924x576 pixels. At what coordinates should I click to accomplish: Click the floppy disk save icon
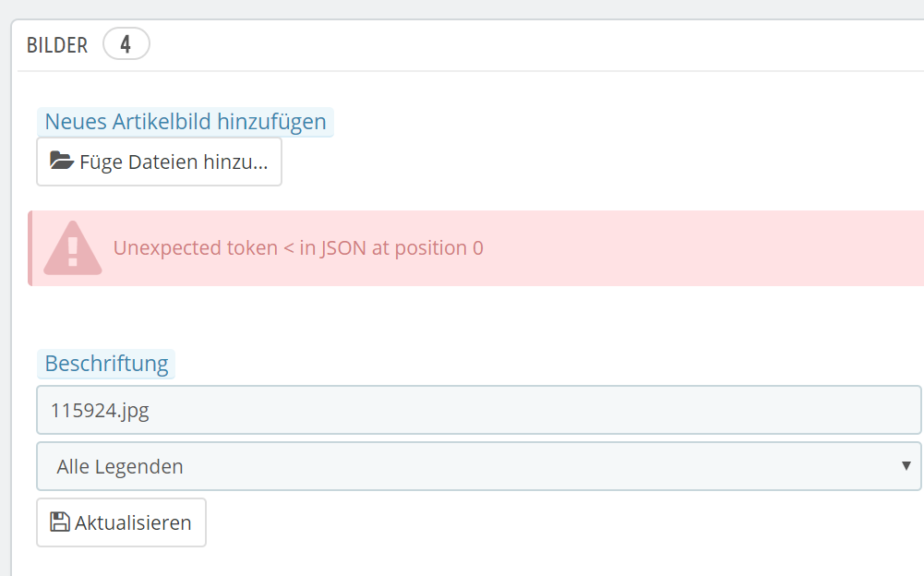point(60,522)
